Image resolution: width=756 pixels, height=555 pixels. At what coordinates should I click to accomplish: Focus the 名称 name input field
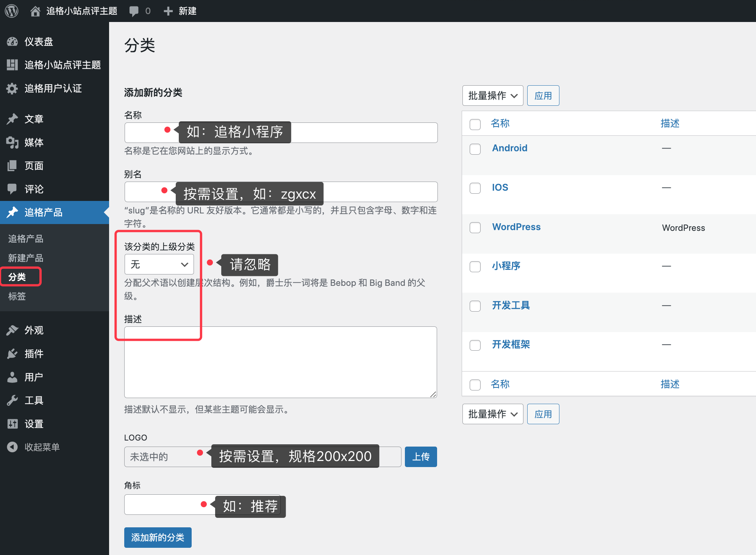pyautogui.click(x=281, y=133)
